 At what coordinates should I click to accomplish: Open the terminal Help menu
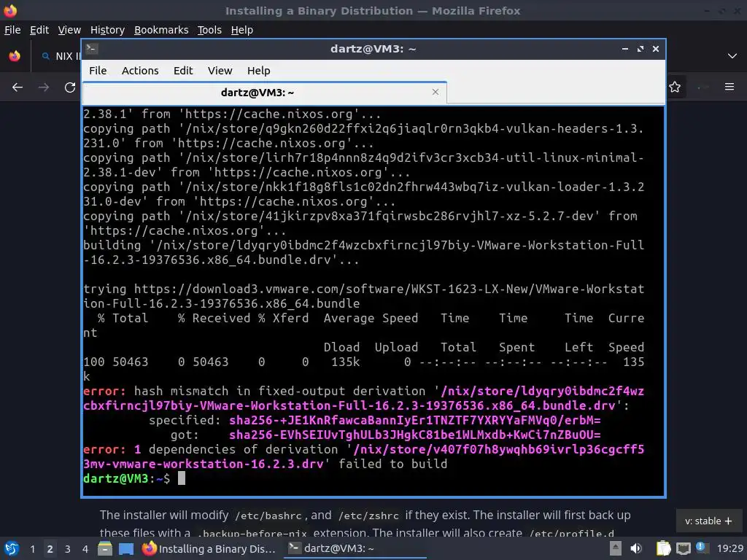[x=259, y=71]
